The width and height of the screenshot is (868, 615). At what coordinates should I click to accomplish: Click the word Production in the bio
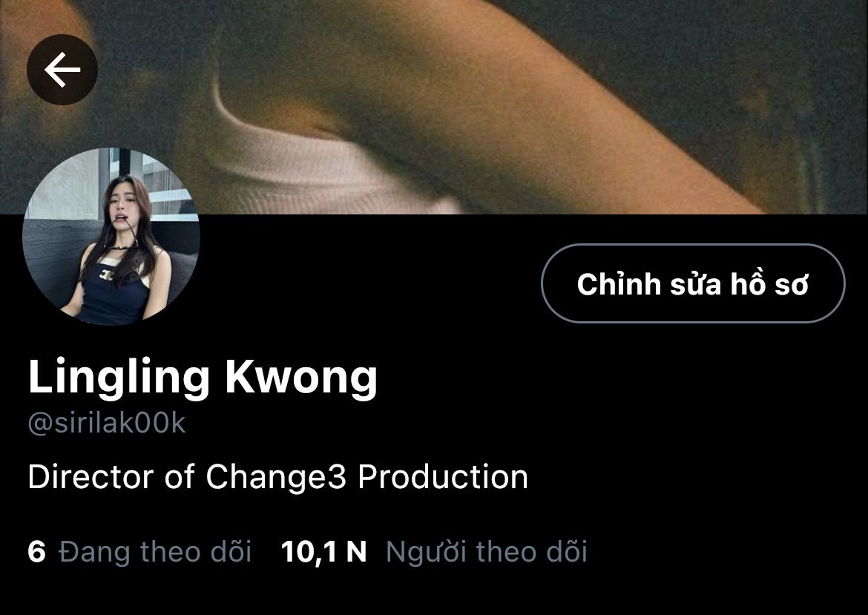click(x=443, y=477)
